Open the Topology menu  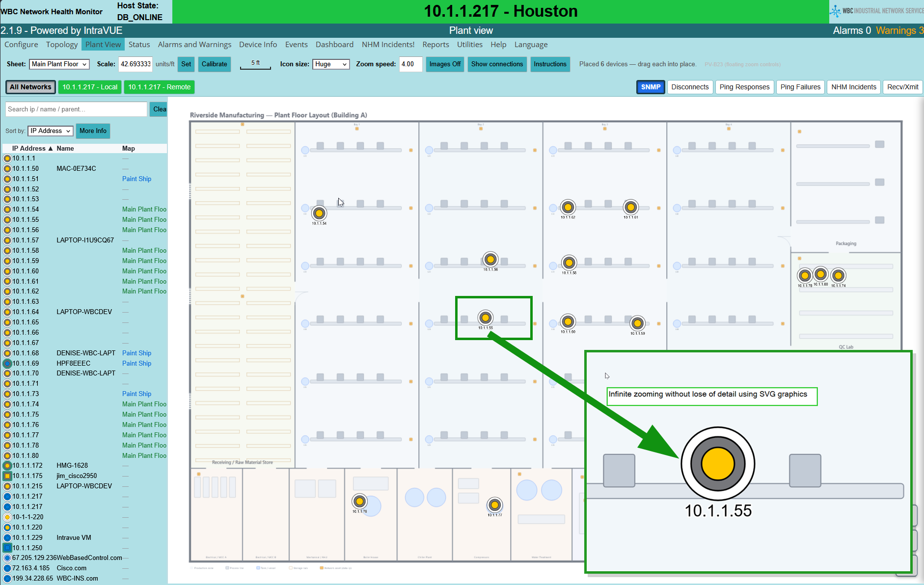[x=62, y=45]
